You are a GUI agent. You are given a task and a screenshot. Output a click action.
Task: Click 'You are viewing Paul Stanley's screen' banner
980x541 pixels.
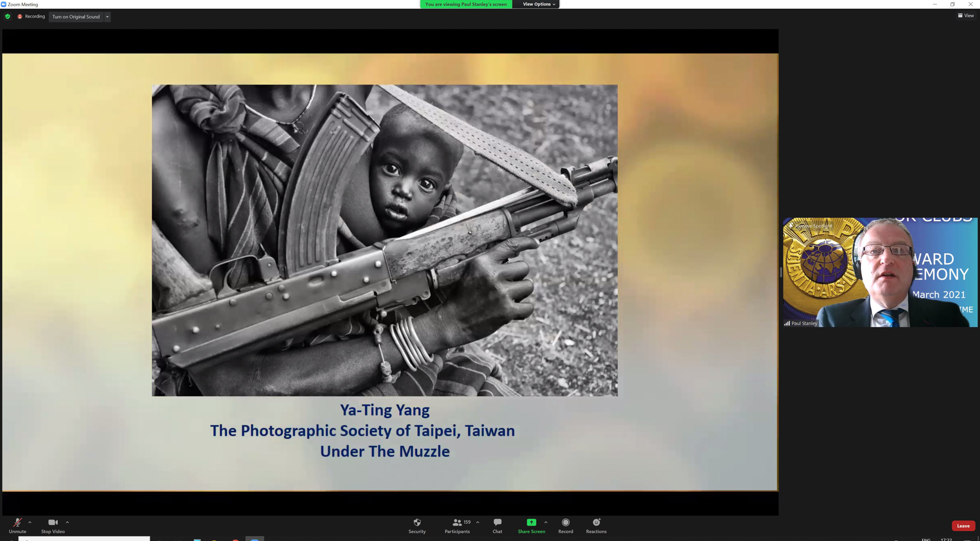tap(466, 4)
